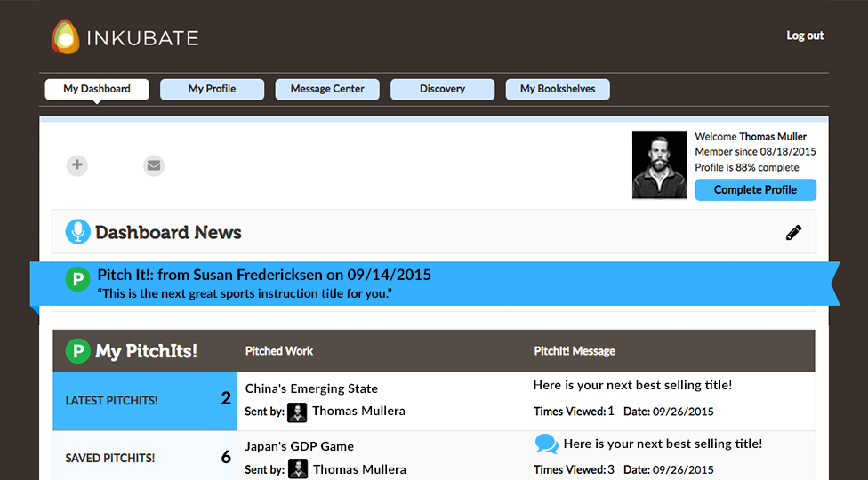Screen dimensions: 868x480
Task: Click the count 6 for Saved PitchIts
Action: coord(226,457)
